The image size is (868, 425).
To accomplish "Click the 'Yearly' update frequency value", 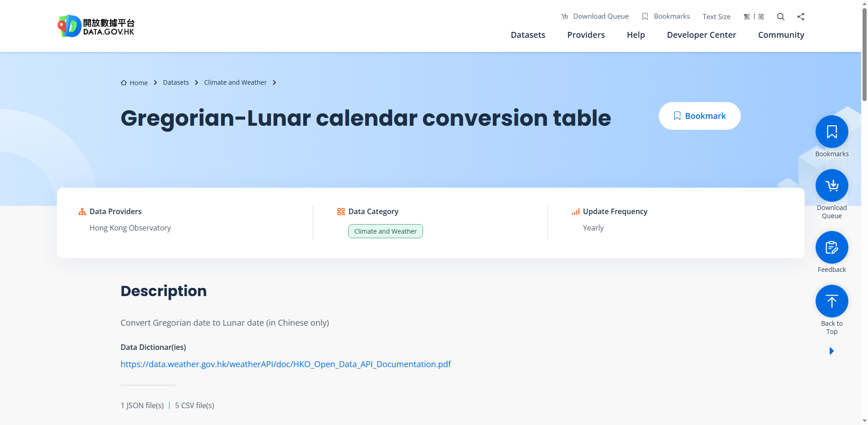I will coord(593,228).
